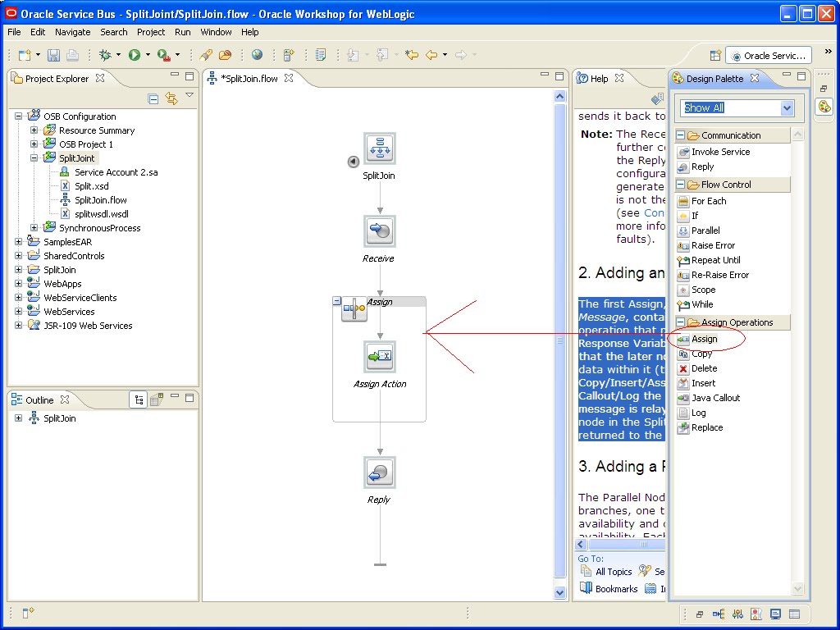This screenshot has height=630, width=840.
Task: Switch to the *SplitJoin.flow editor tab
Action: pyautogui.click(x=249, y=79)
